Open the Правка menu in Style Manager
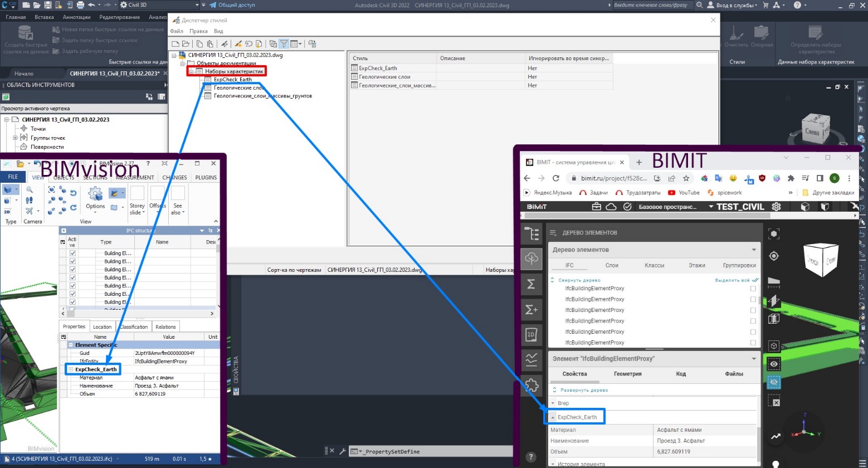The image size is (868, 468). pyautogui.click(x=198, y=31)
